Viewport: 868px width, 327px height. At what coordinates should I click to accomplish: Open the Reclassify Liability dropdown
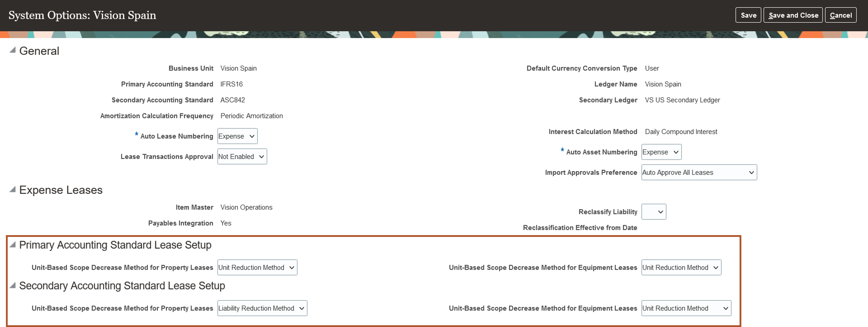[x=653, y=212]
